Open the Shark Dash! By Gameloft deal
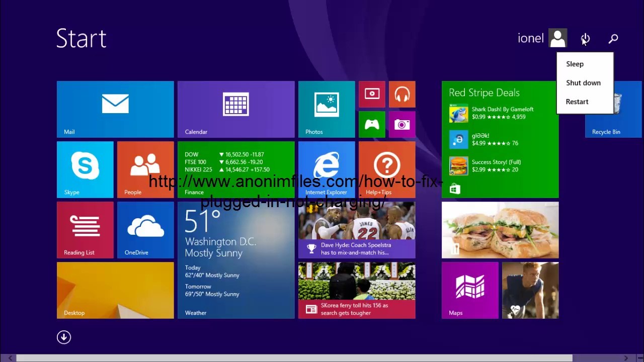 click(x=492, y=113)
